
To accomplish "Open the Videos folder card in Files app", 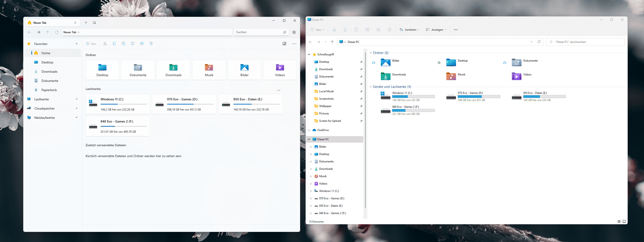I will point(280,70).
